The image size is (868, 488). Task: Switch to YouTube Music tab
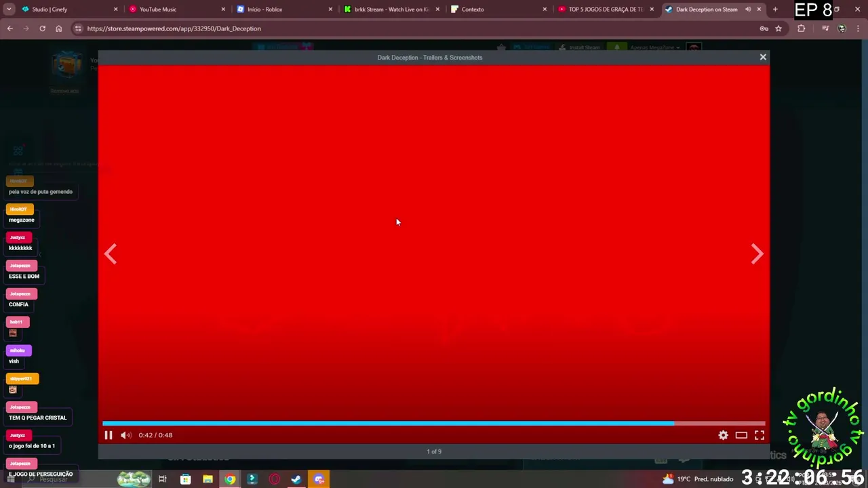[x=176, y=9]
